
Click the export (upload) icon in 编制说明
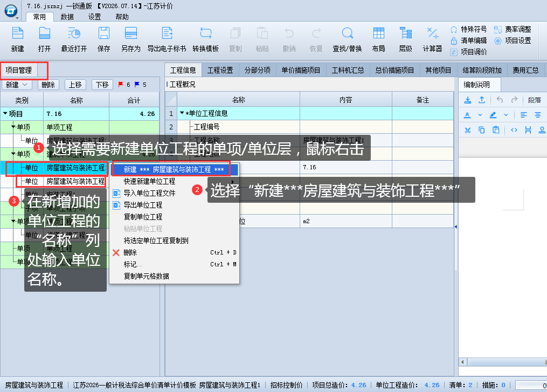click(482, 100)
